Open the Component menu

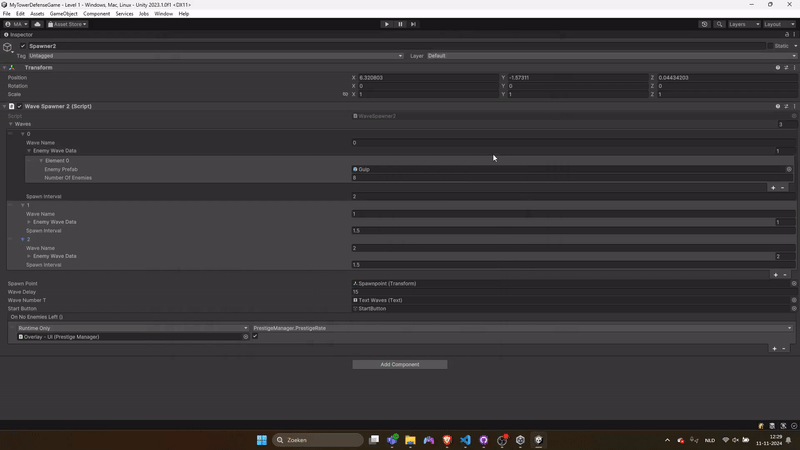pyautogui.click(x=96, y=14)
